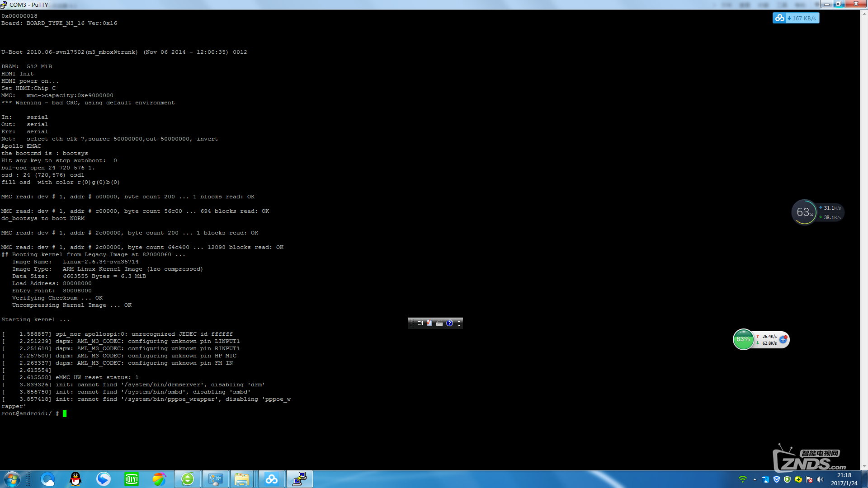Click 'Board: BOARD_TYPE_M3_16 Ver:0x16' line
Screen dimensions: 868x488
59,23
